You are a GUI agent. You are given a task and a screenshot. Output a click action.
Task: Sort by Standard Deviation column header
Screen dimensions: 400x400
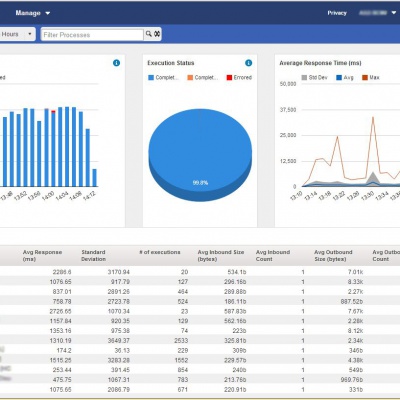93,255
